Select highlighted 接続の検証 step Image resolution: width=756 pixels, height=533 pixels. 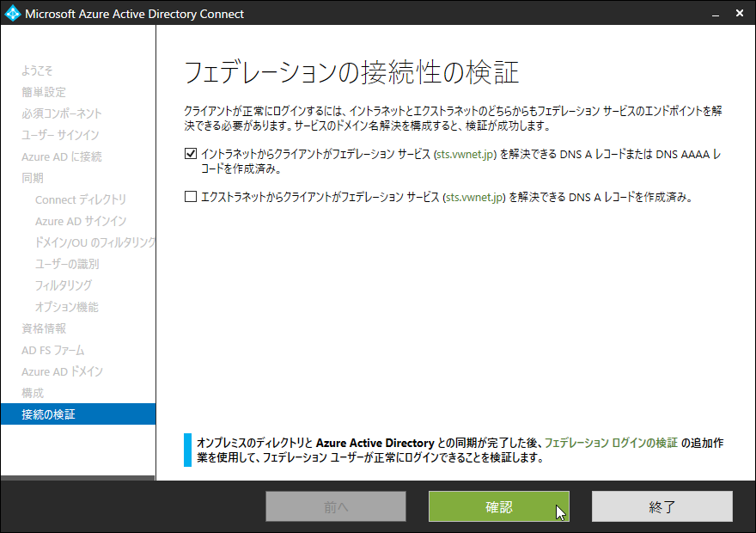[78, 414]
